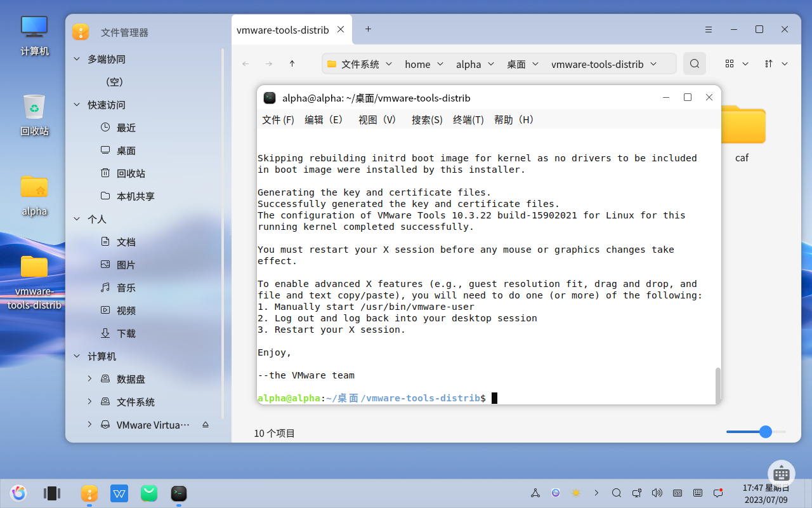Open the home breadcrumb dropdown arrow

(440, 63)
